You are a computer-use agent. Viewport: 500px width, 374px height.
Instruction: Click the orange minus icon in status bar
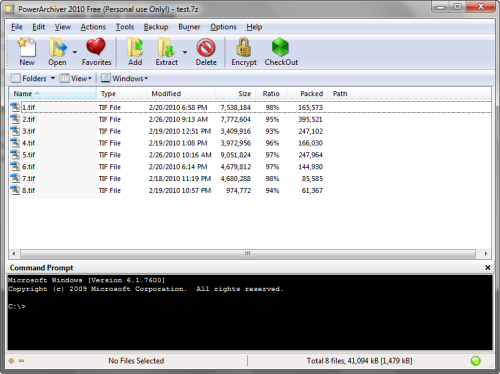click(x=21, y=361)
